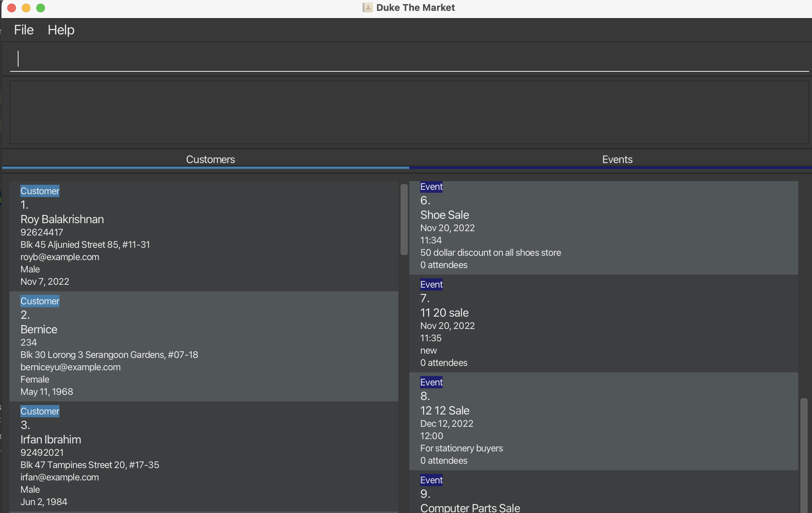Select the Computer Parts Sale event
The image size is (812, 513).
click(x=470, y=507)
